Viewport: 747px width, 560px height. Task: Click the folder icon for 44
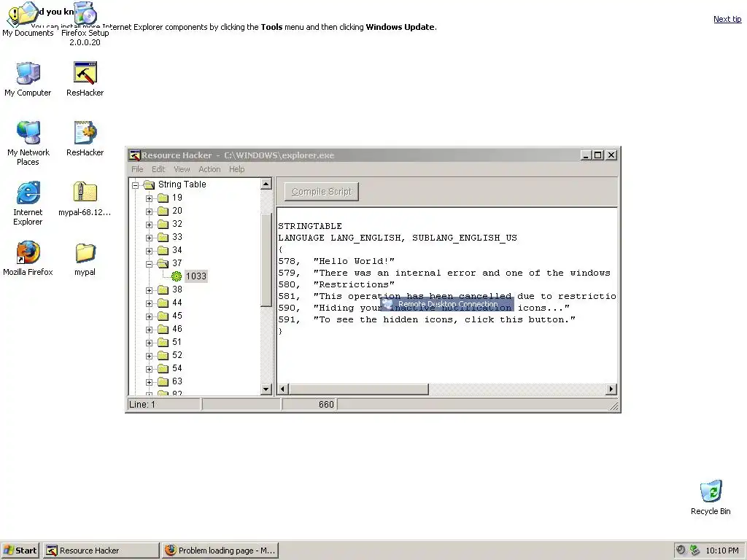pyautogui.click(x=163, y=303)
